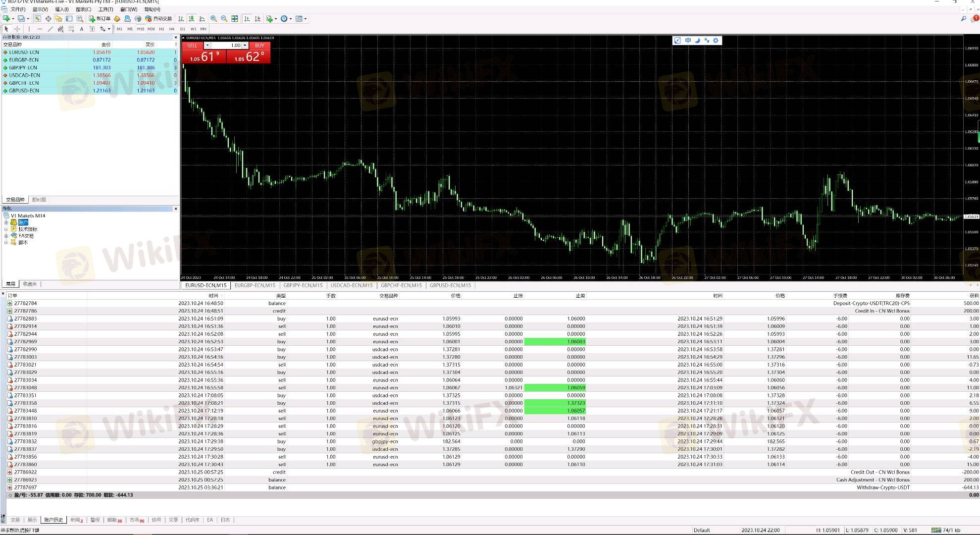Image resolution: width=980 pixels, height=535 pixels.
Task: Switch chart to line chart icon
Action: (x=202, y=19)
